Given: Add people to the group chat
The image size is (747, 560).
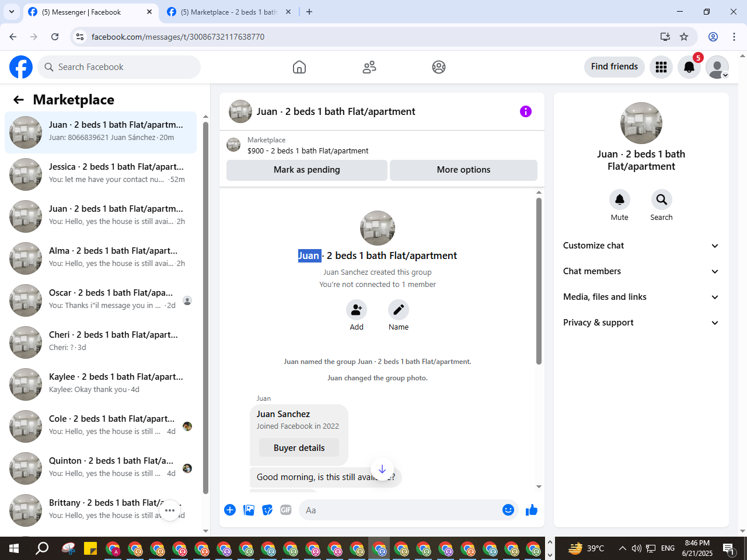Looking at the screenshot, I should tap(357, 310).
